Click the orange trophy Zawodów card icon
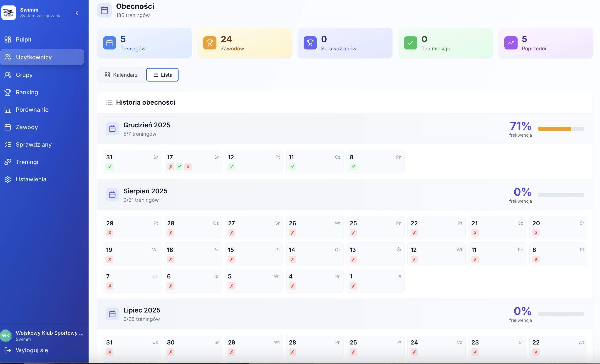 tap(210, 43)
